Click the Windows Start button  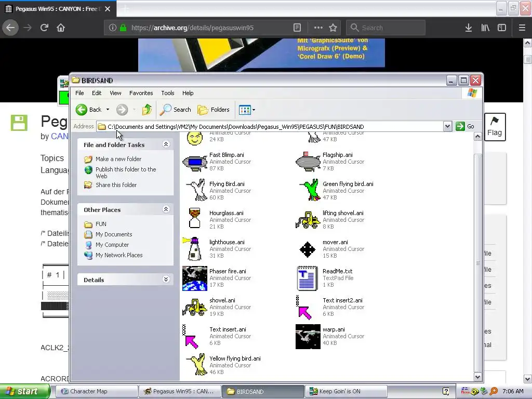click(x=25, y=391)
